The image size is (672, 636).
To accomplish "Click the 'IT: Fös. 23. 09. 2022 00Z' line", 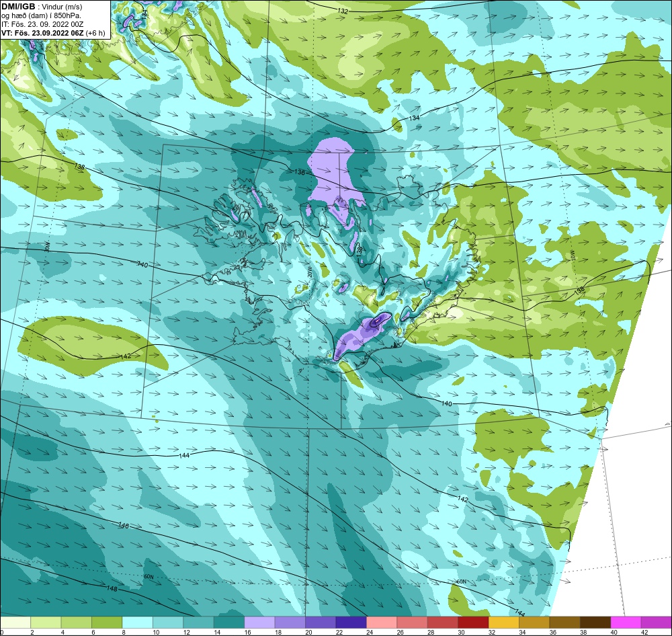I will click(42, 24).
